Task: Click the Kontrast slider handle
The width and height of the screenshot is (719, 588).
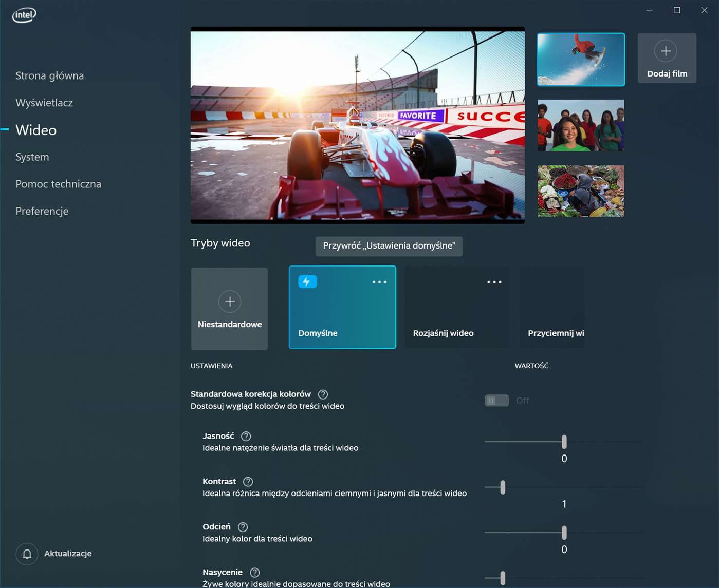Action: click(x=503, y=487)
